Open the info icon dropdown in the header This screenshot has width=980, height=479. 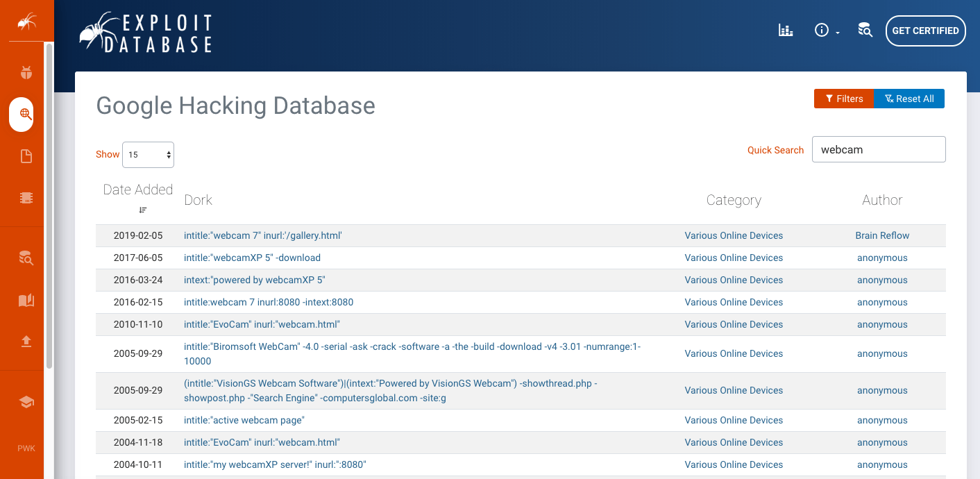(827, 31)
